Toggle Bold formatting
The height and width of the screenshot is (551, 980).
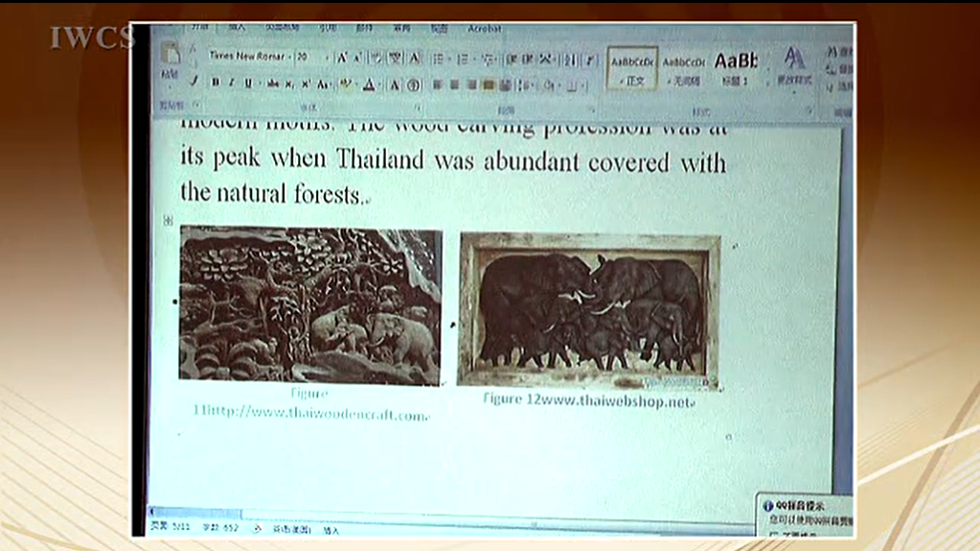click(215, 83)
